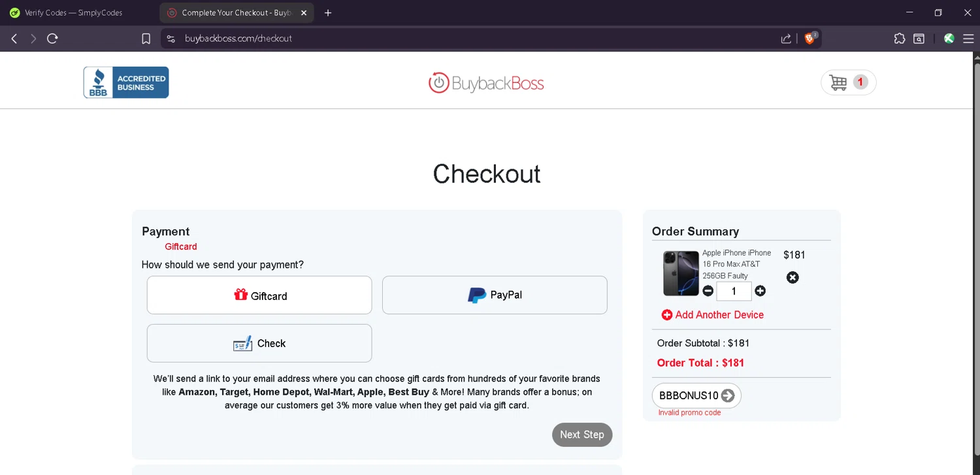This screenshot has height=475, width=980.
Task: Open the browser main menu
Action: (968, 39)
